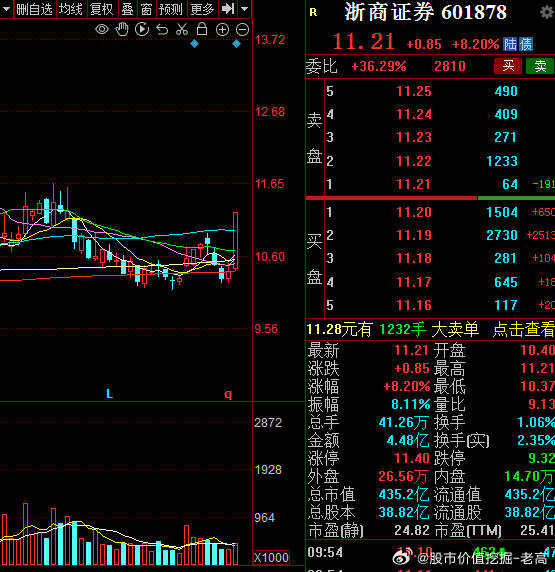Click the 陆 connect badge
555x572 pixels.
(x=510, y=44)
